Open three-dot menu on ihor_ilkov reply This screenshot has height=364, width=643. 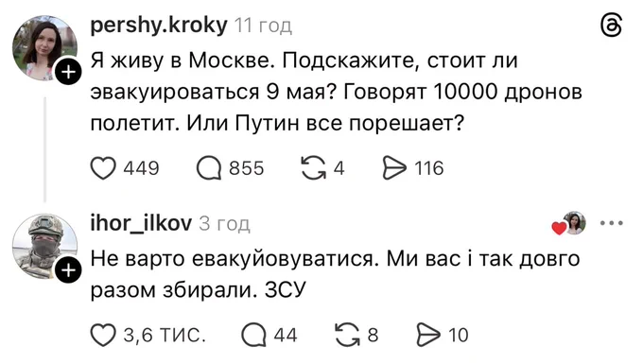tap(612, 223)
